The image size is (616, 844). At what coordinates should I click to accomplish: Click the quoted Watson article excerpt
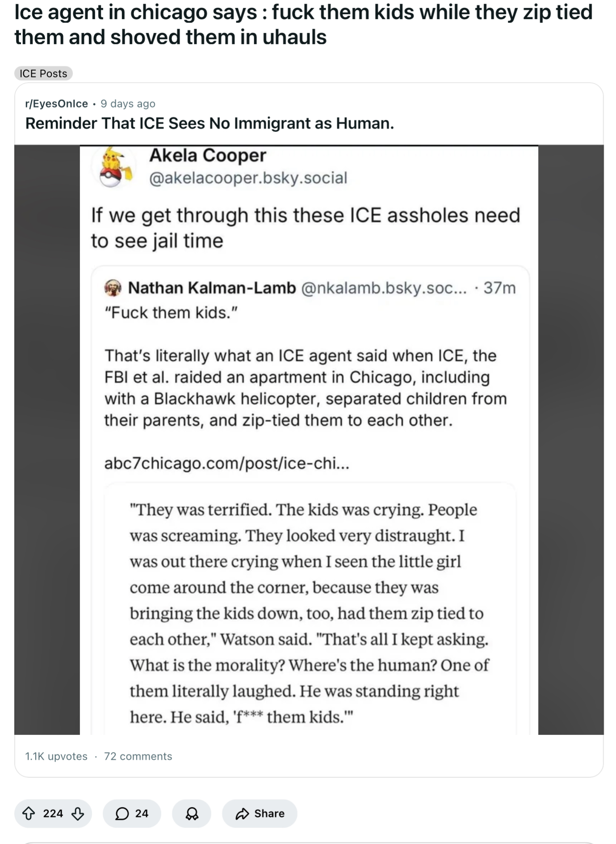click(x=309, y=613)
